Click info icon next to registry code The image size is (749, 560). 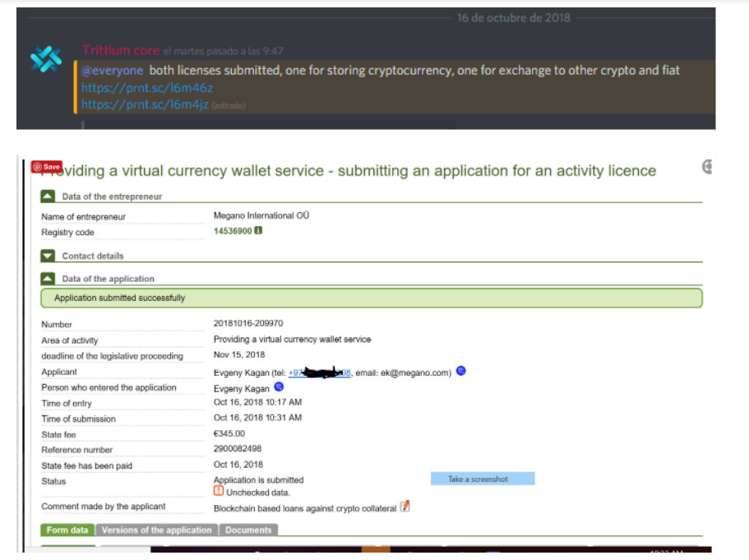click(x=258, y=231)
